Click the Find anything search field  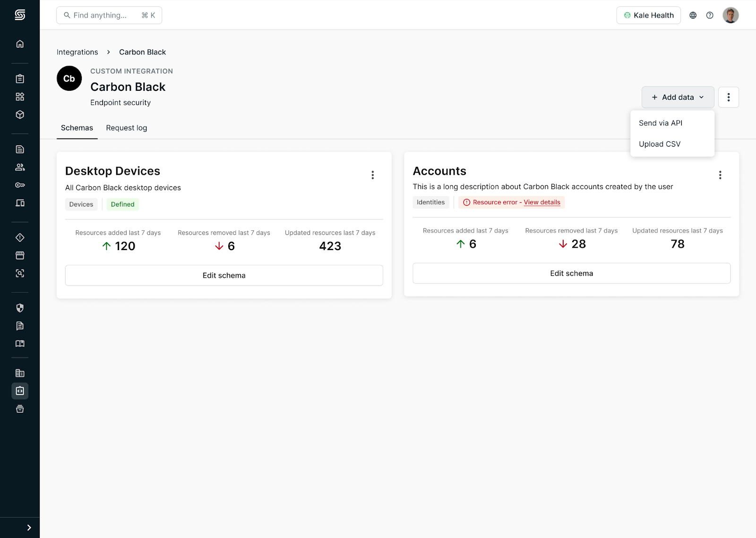(109, 15)
